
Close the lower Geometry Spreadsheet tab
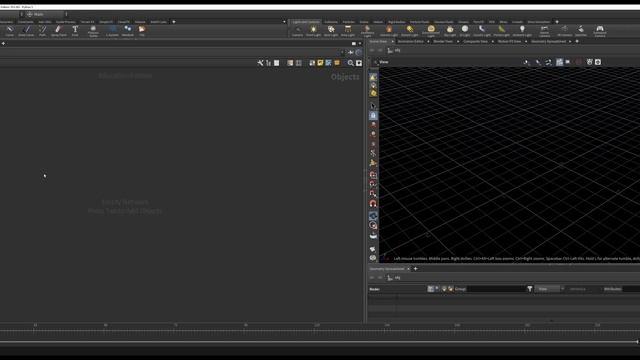(408, 269)
